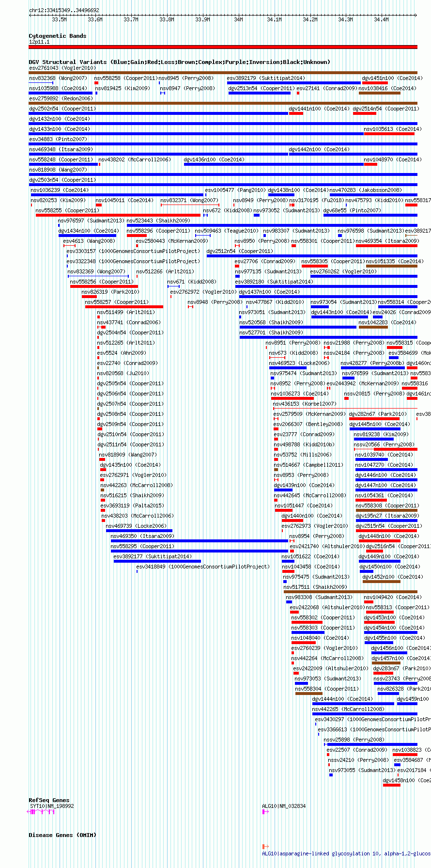Click the 34.4M ruler tick label
431x868 pixels.
coord(382,19)
